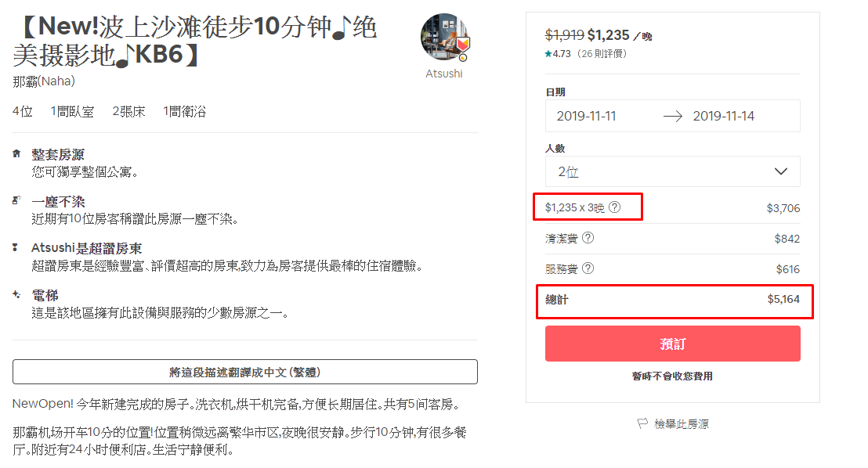868x468 pixels.
Task: Click the superhost badge on Atsushi's photo
Action: click(463, 45)
